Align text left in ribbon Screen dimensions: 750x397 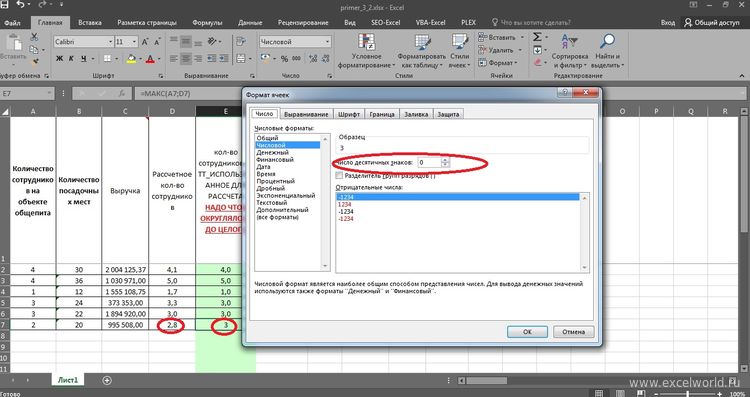(x=174, y=59)
